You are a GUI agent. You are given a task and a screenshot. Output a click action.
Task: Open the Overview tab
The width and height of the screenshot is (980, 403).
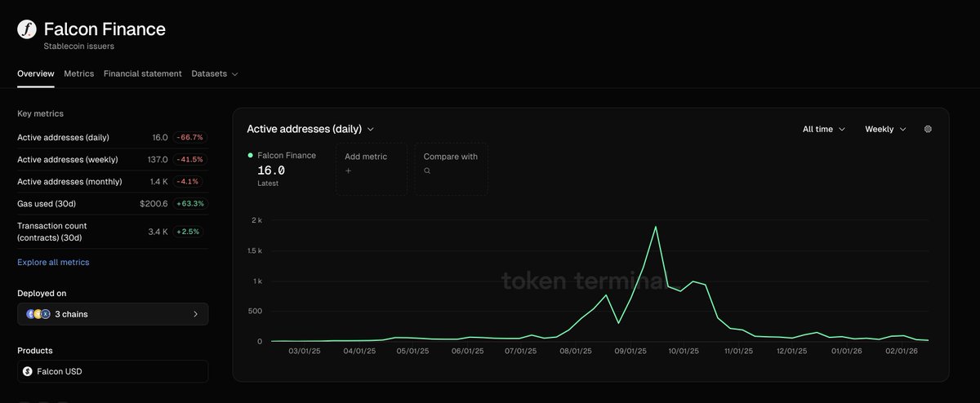pyautogui.click(x=36, y=73)
